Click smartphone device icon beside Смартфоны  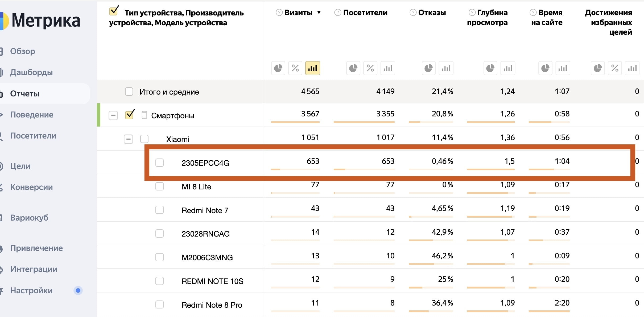click(144, 115)
